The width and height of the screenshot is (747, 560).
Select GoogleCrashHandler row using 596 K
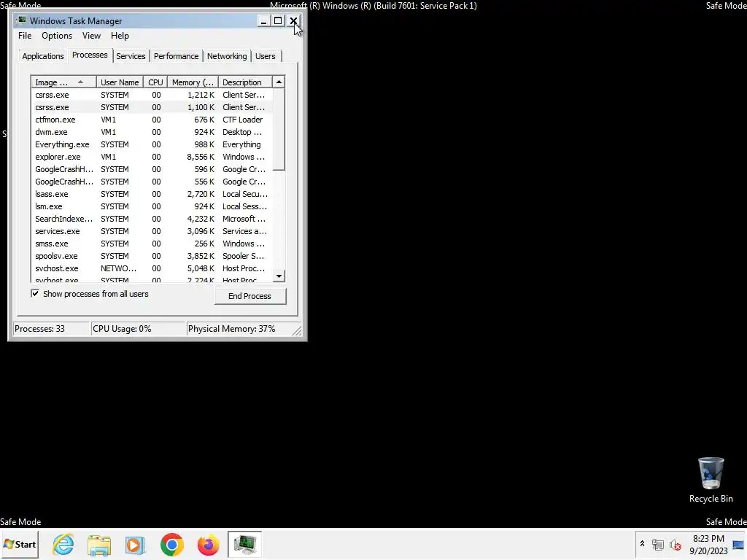pyautogui.click(x=152, y=169)
